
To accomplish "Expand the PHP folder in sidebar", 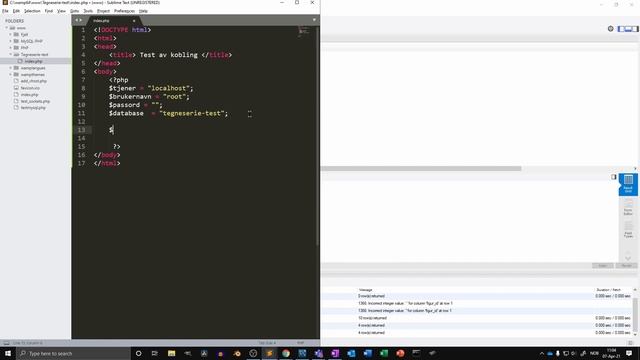I will click(11, 47).
